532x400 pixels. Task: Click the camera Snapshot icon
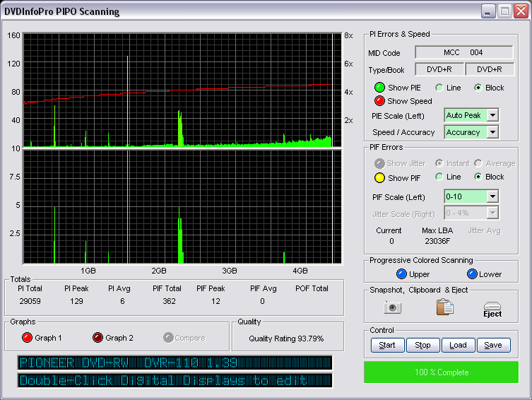point(392,307)
